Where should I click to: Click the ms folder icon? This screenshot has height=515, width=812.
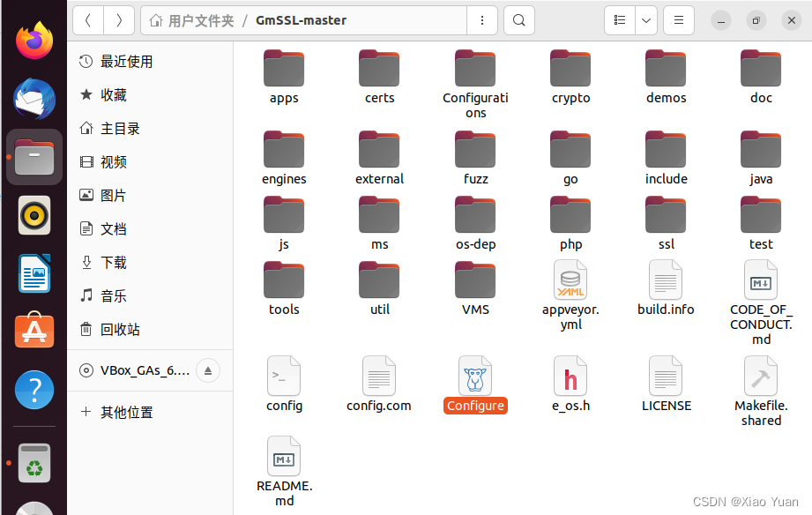click(x=379, y=215)
